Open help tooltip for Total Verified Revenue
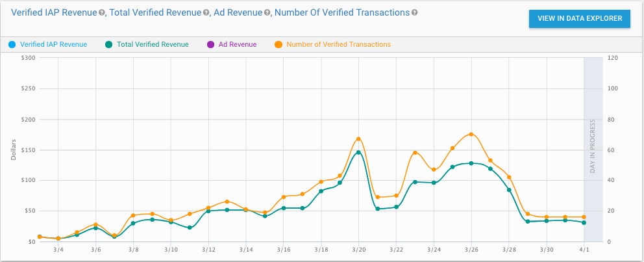This screenshot has height=262, width=644. point(206,12)
